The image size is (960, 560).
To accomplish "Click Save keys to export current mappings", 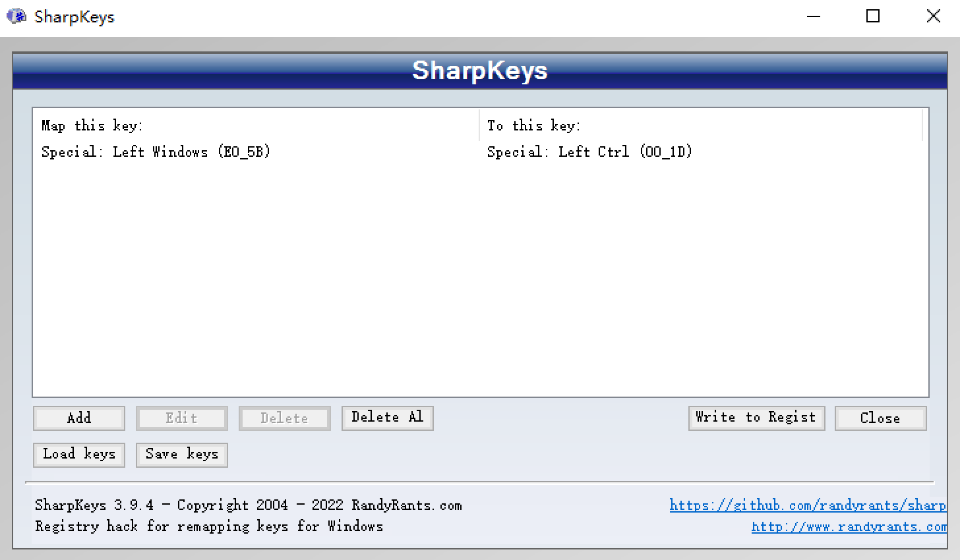I will (x=181, y=455).
